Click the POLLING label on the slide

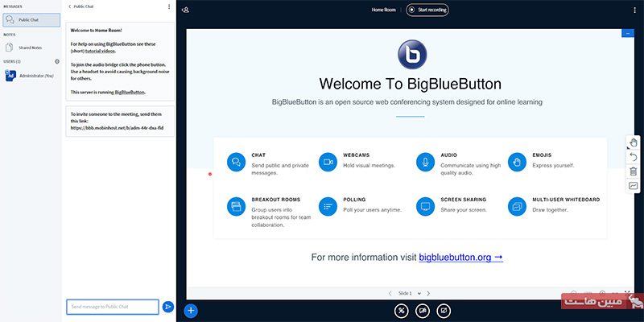coord(354,200)
